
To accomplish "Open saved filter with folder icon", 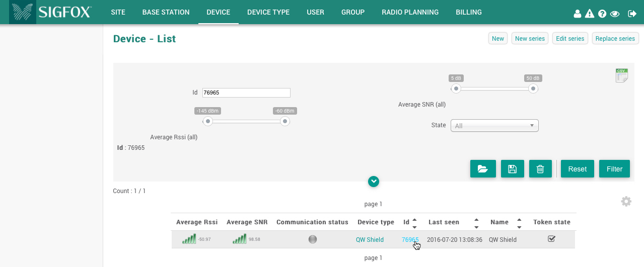I will [483, 169].
